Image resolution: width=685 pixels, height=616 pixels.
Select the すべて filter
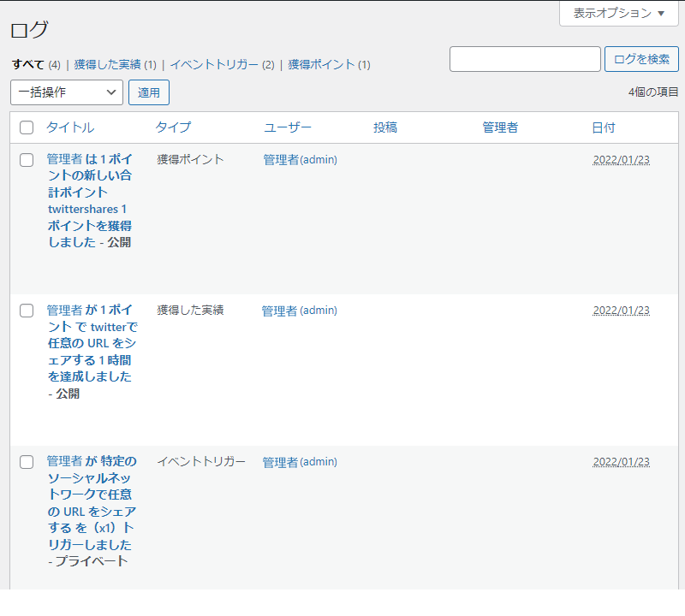click(28, 65)
